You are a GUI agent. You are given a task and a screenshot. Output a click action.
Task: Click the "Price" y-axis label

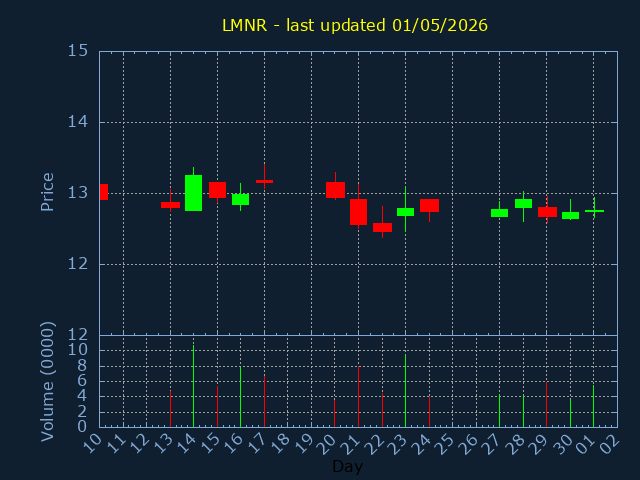(x=47, y=192)
